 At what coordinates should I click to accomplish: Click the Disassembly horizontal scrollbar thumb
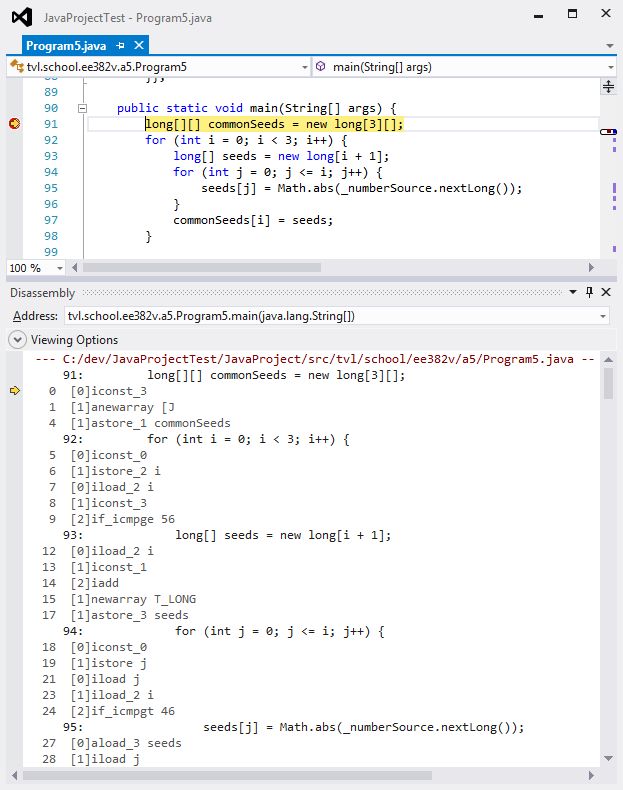227,775
